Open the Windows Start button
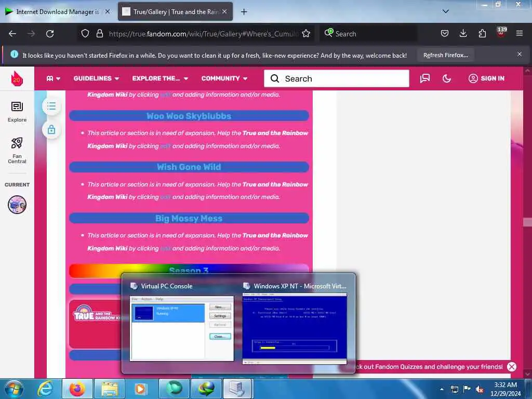The image size is (532, 399). (14, 389)
